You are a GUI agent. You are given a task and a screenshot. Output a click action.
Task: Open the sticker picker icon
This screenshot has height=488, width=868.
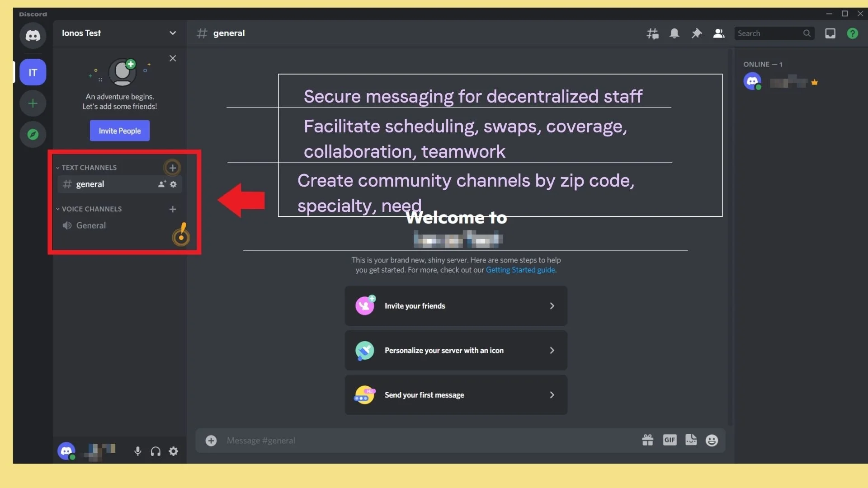(x=691, y=440)
